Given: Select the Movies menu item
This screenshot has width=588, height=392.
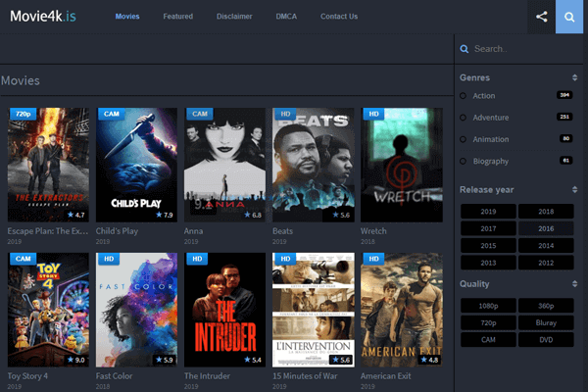Looking at the screenshot, I should click(x=127, y=17).
